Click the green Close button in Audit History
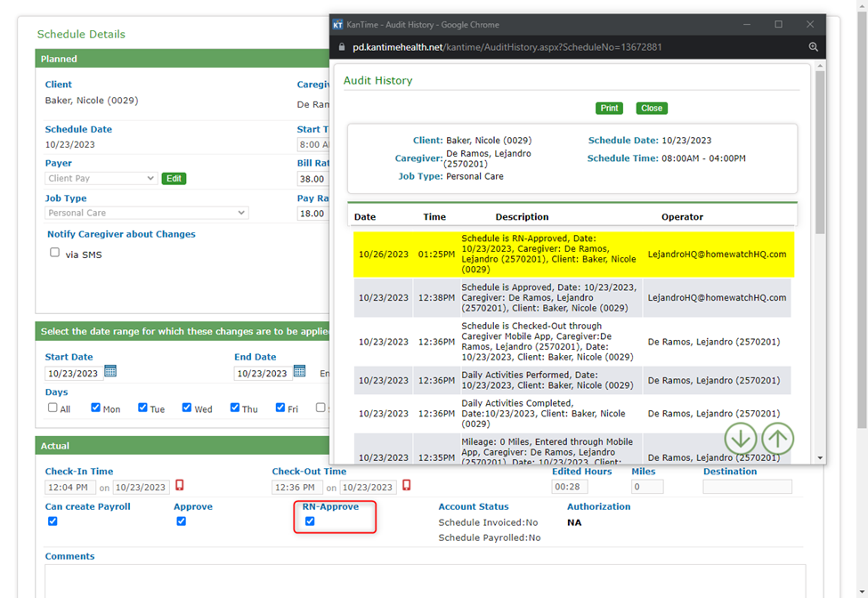Screen dimensions: 868x598 [x=652, y=109]
